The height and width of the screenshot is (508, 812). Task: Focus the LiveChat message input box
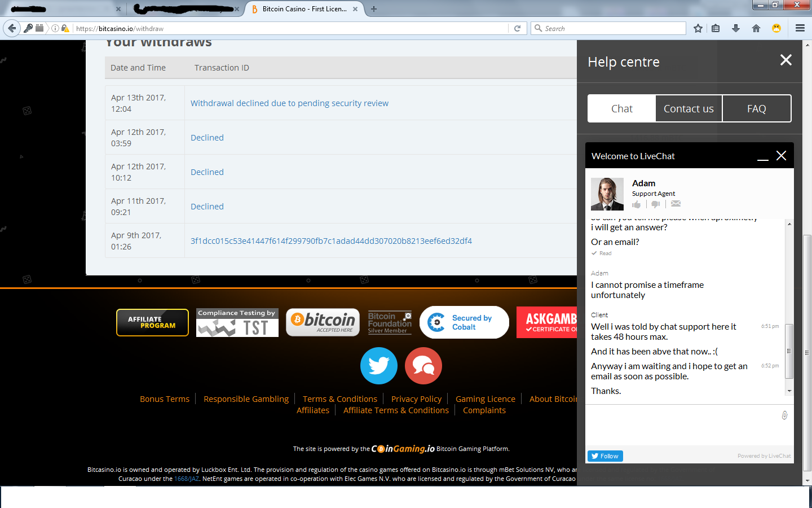click(x=682, y=426)
